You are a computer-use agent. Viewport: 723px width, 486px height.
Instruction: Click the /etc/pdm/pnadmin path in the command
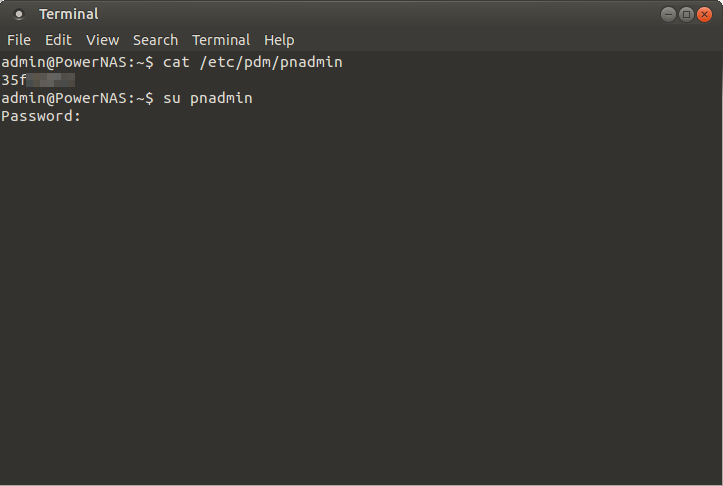271,62
